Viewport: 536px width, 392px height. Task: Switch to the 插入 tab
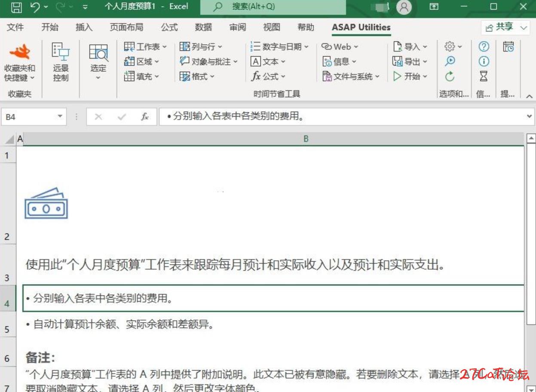coord(84,28)
